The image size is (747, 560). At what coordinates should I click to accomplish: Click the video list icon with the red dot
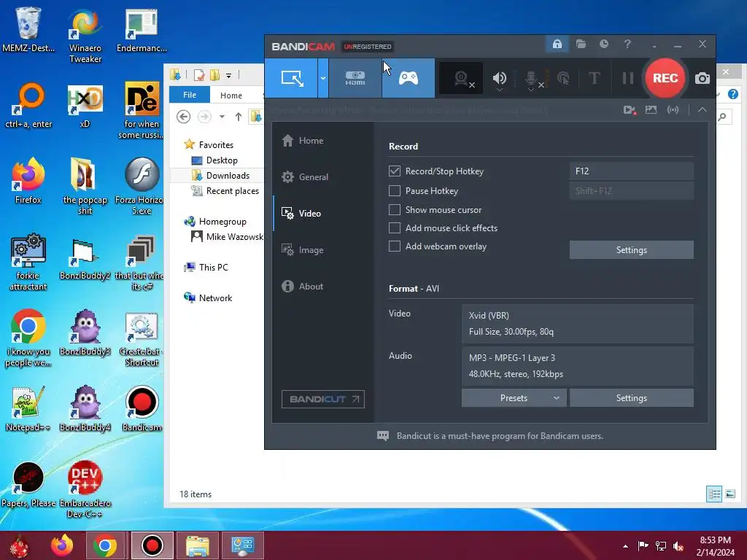click(x=630, y=110)
